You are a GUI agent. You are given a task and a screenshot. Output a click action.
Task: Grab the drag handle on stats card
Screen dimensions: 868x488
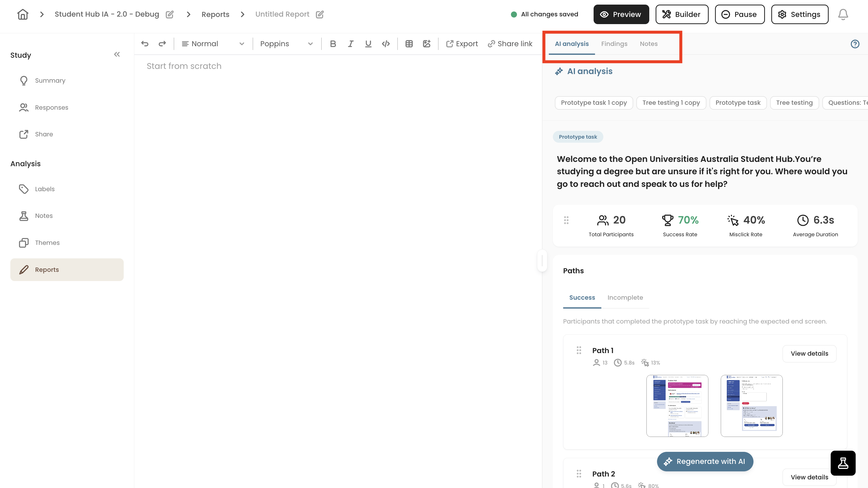coord(566,220)
